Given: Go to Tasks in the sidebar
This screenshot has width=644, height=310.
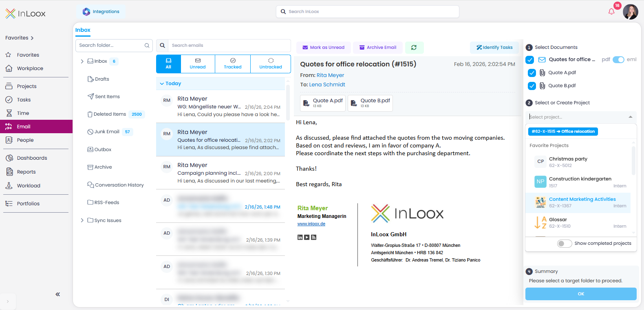Looking at the screenshot, I should click(24, 100).
